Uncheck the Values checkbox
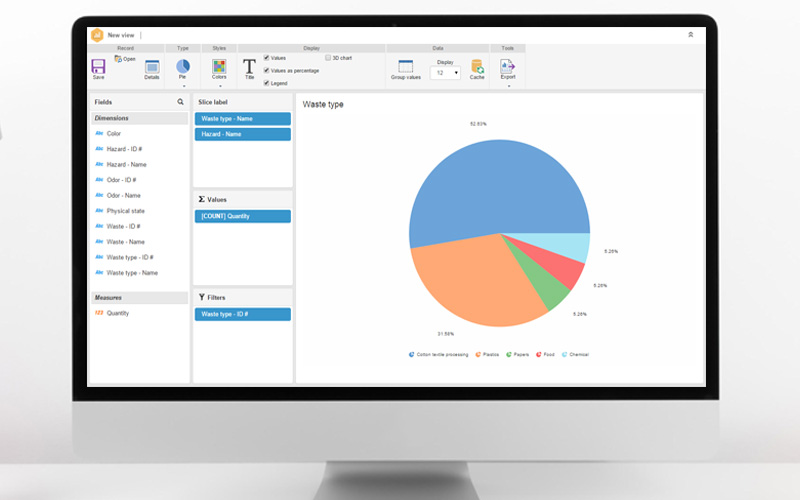Viewport: 800px width, 500px height. (x=266, y=58)
